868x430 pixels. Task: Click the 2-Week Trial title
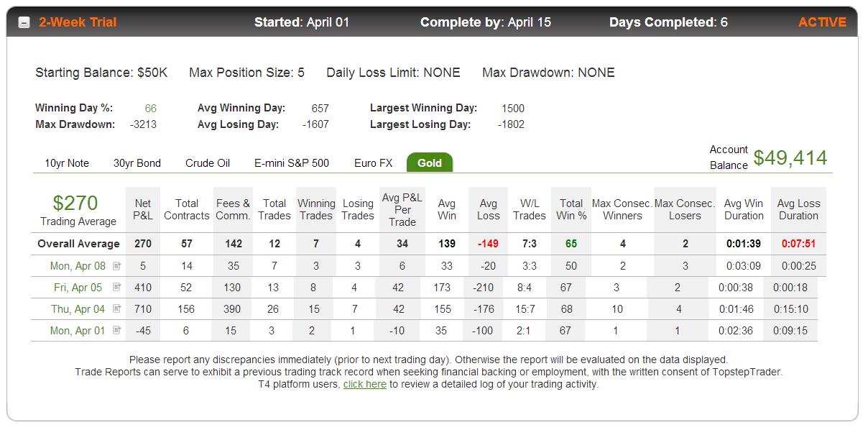tap(78, 22)
